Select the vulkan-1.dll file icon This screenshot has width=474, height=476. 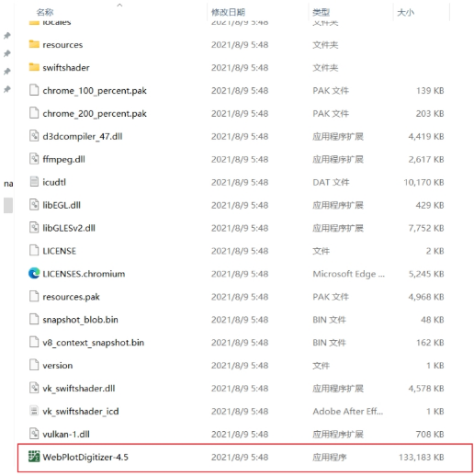coord(34,434)
